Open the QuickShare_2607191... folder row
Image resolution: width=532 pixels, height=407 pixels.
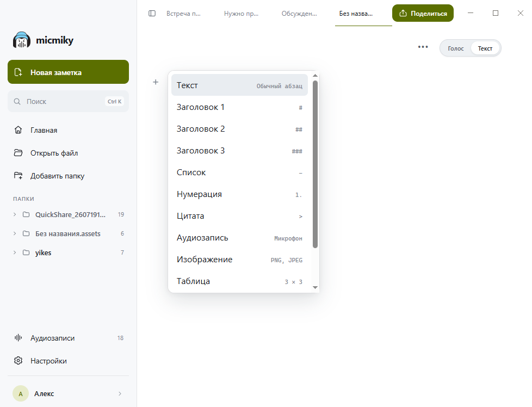[68, 214]
